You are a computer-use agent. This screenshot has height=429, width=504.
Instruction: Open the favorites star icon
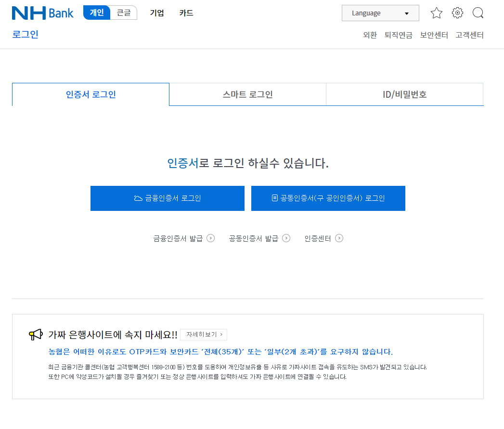click(x=436, y=13)
